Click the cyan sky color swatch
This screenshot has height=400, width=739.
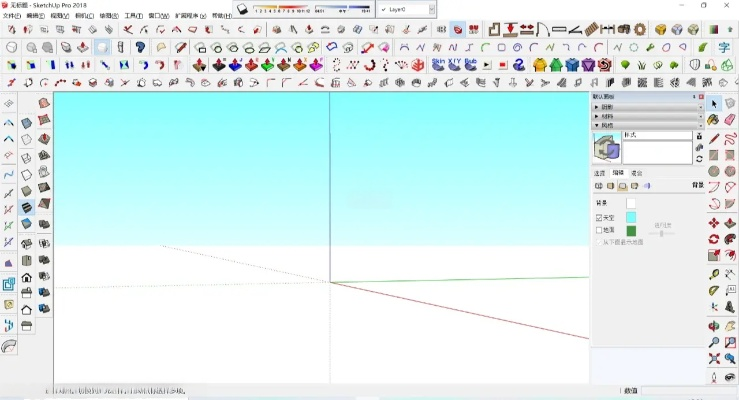(631, 217)
